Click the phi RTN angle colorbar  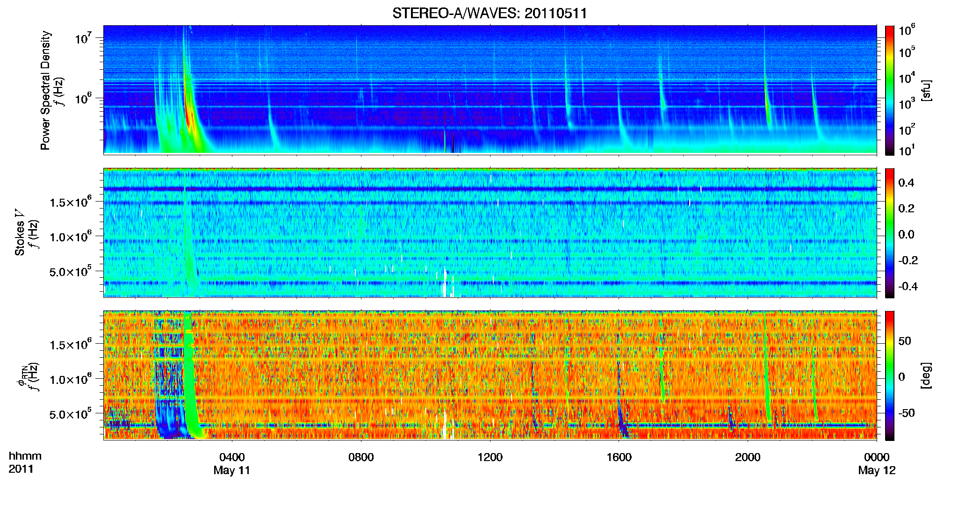tap(890, 375)
